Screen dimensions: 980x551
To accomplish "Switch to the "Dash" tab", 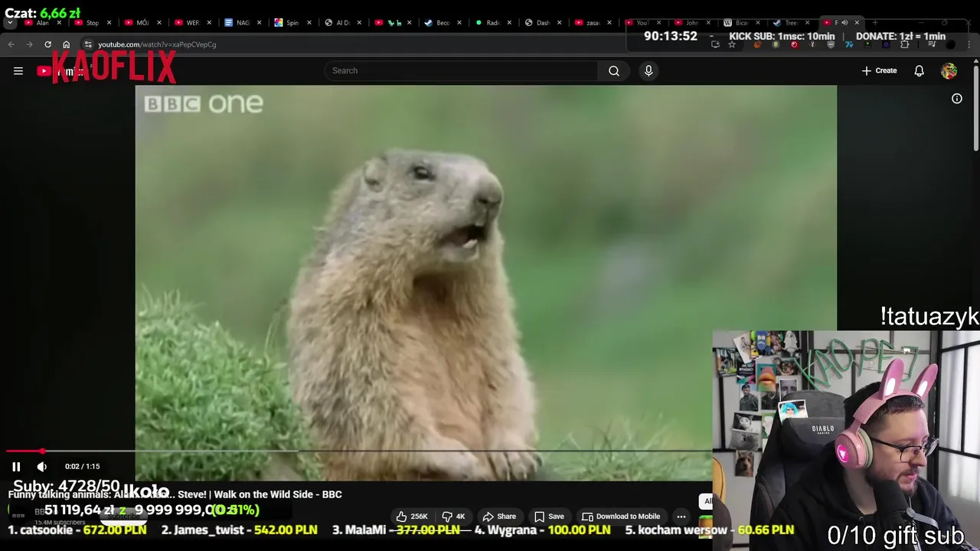I will pos(542,23).
